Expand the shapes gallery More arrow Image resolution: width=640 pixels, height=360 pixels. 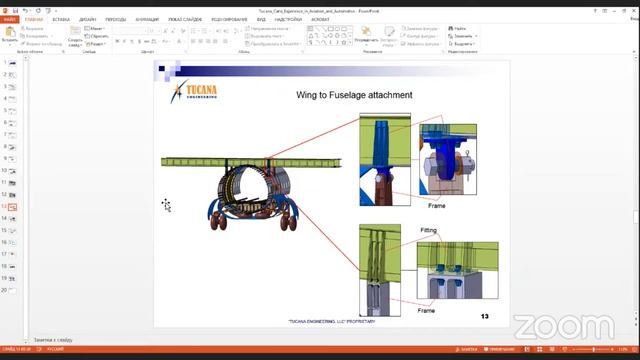click(350, 42)
